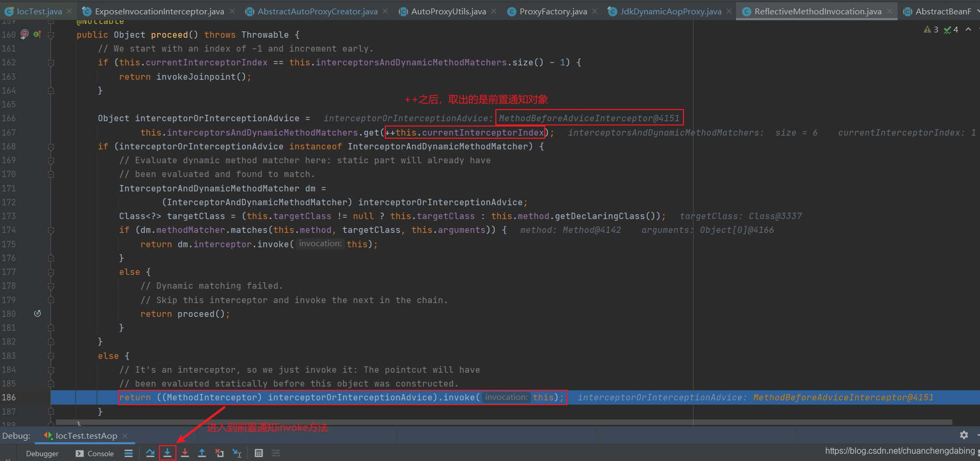This screenshot has width=980, height=461.
Task: Close the IocTest.testAop debug session tab
Action: (125, 435)
